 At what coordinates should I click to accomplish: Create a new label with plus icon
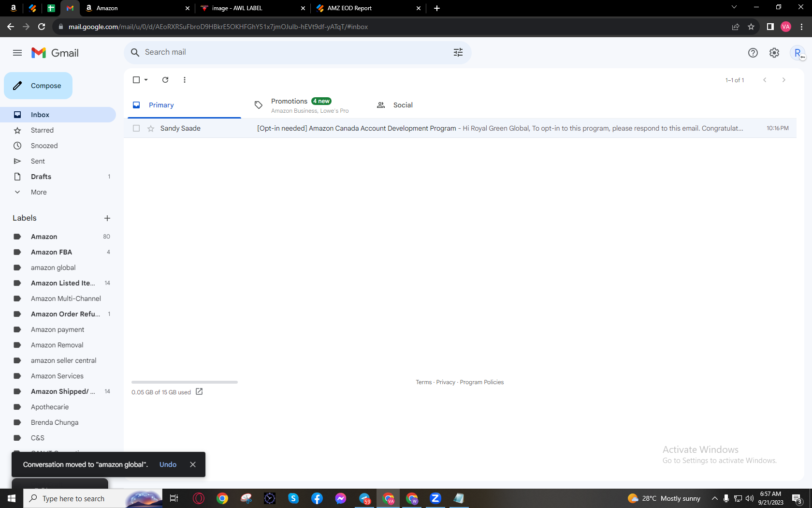click(107, 218)
